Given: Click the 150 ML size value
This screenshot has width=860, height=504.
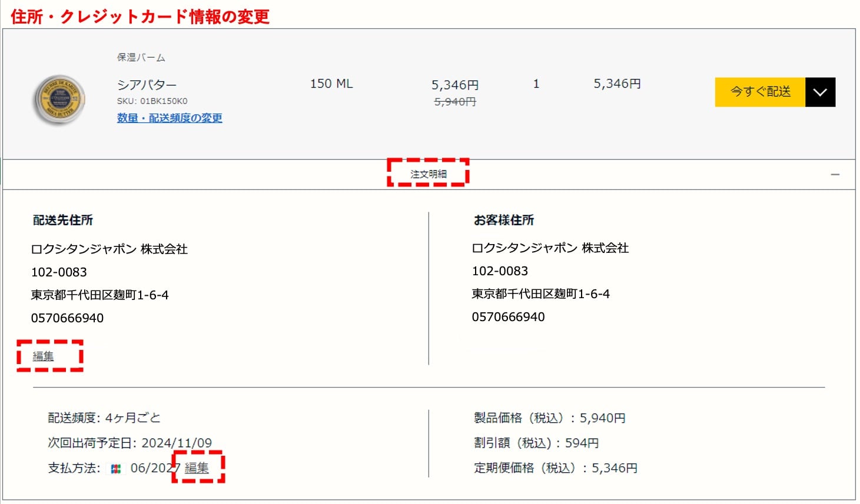Looking at the screenshot, I should [331, 84].
